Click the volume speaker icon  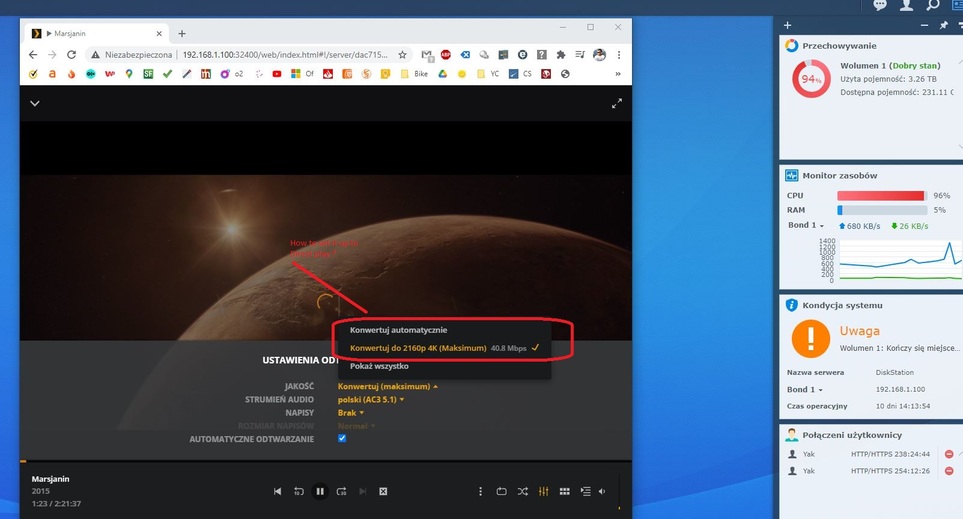pos(602,491)
